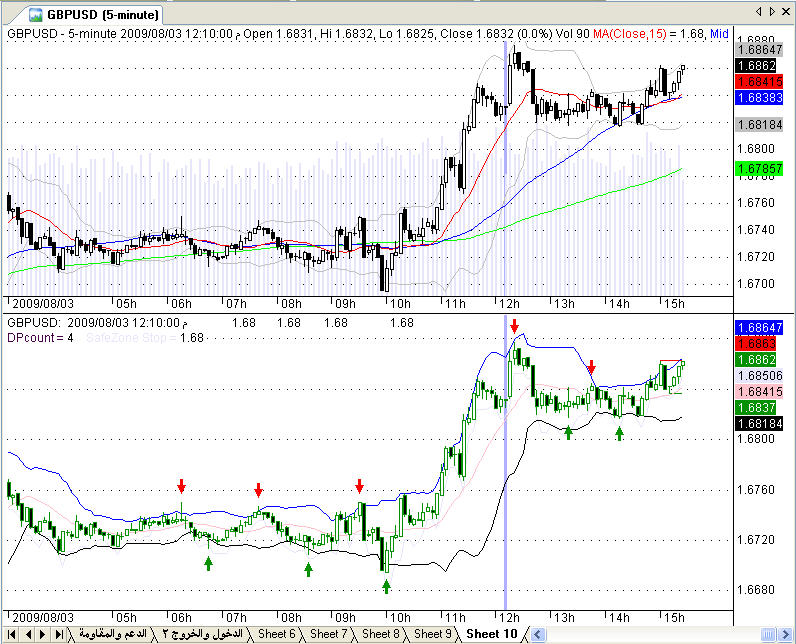Close the GBPUSD chart document
The height and width of the screenshot is (644, 796).
click(x=786, y=12)
